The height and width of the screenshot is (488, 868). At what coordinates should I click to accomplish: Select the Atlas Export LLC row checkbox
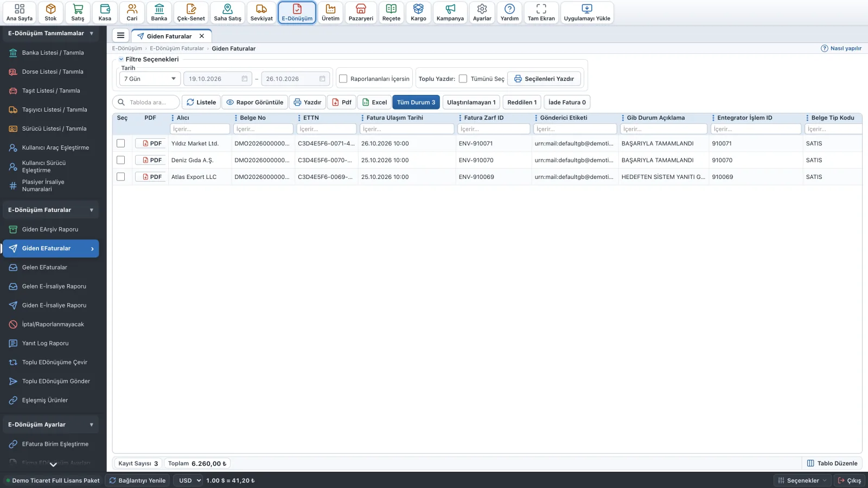pos(120,177)
